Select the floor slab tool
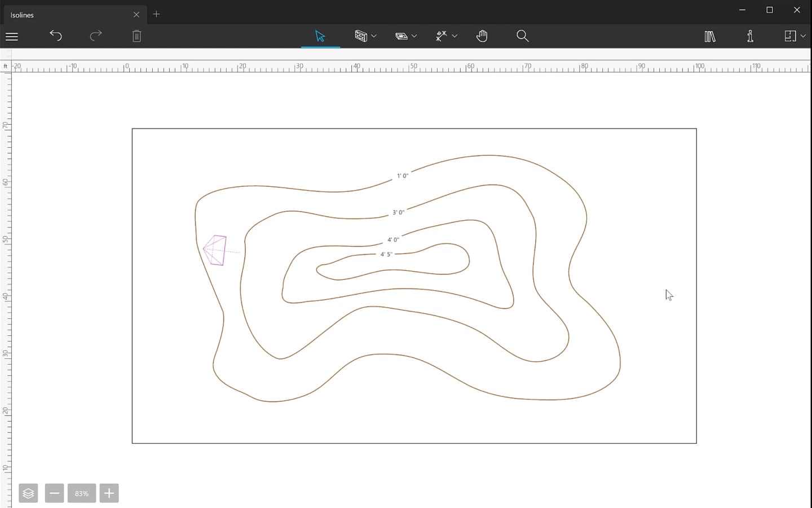This screenshot has width=812, height=508. 401,36
